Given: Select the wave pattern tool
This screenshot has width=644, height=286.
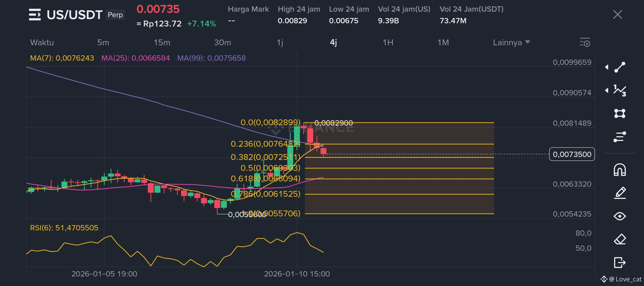Looking at the screenshot, I should [x=620, y=90].
